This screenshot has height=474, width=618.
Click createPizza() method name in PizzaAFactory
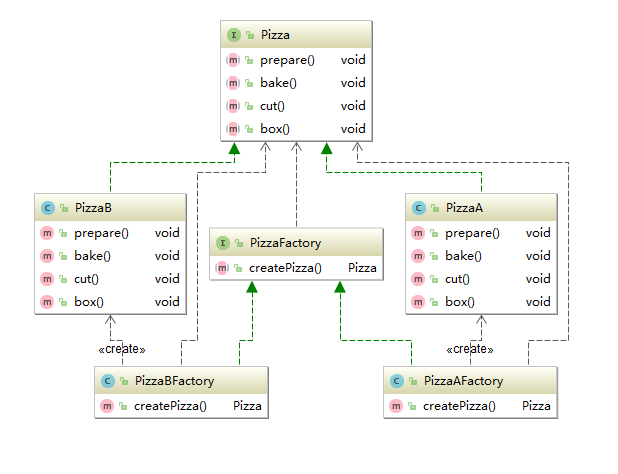point(459,406)
